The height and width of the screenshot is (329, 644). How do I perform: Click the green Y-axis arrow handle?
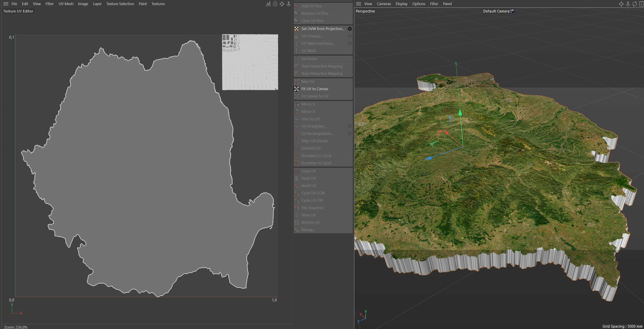[460, 113]
